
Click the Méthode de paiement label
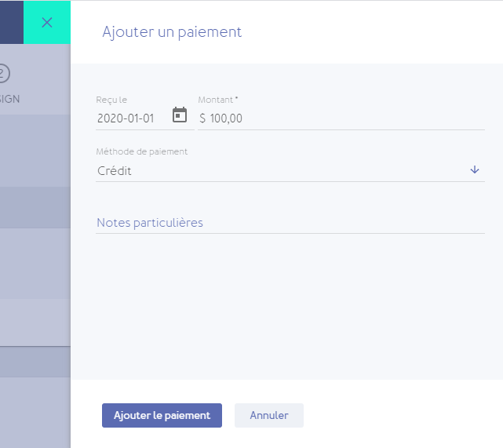(x=142, y=151)
